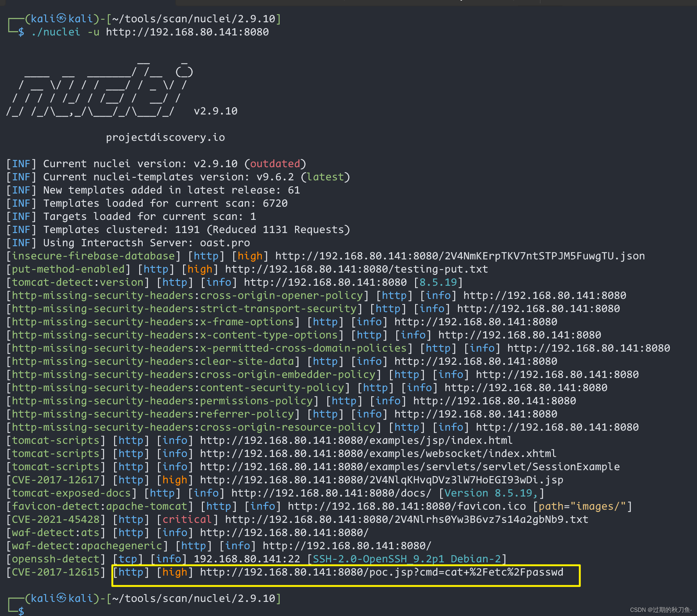Click the CVE-2021-45428 .txt result URL

click(407, 520)
